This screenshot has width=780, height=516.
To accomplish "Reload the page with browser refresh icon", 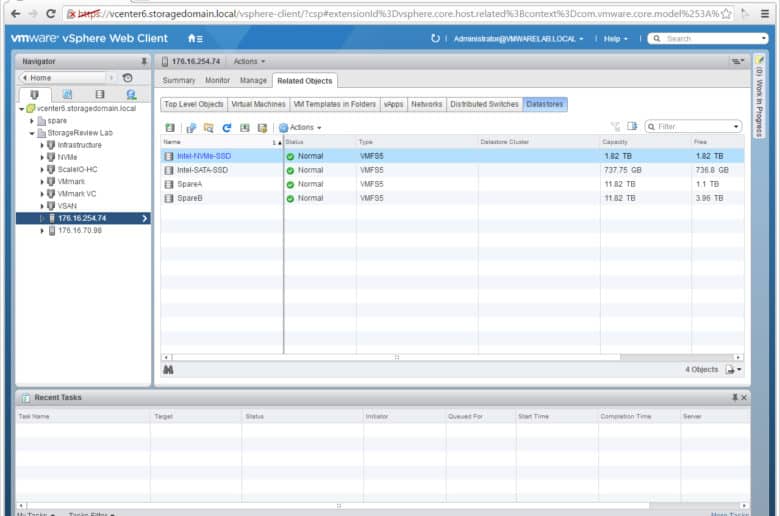I will [50, 13].
